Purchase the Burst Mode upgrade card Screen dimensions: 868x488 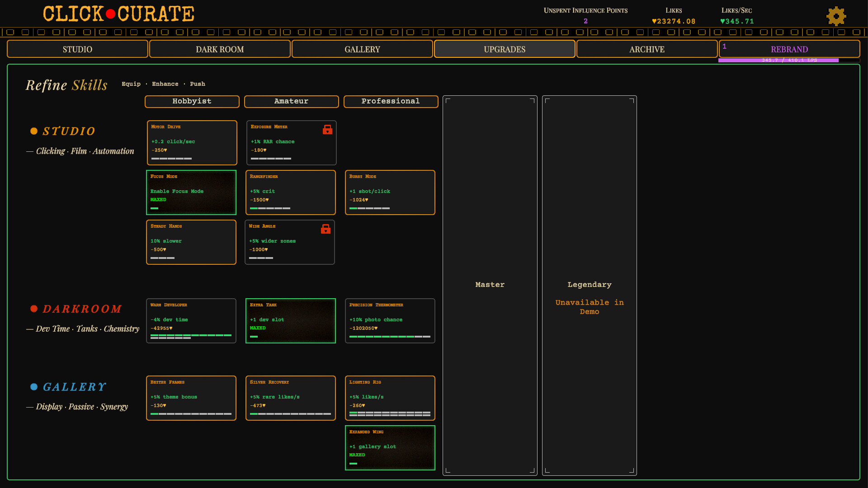(390, 192)
